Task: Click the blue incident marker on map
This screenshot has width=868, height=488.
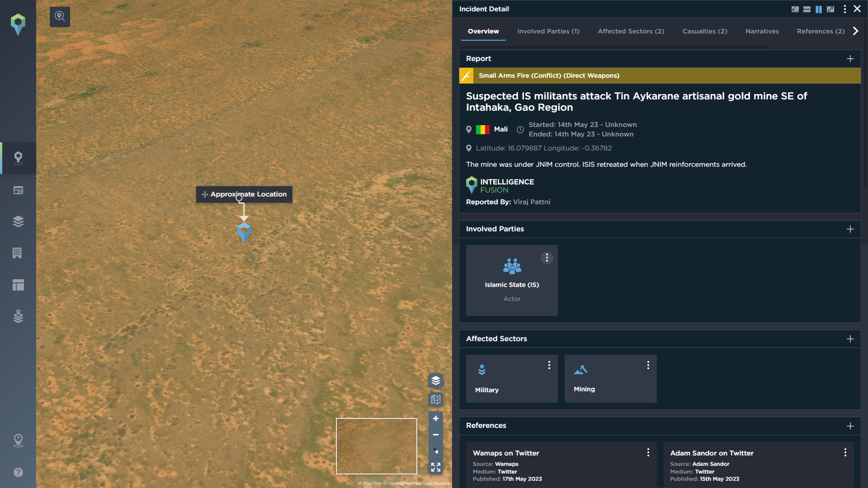Action: (244, 233)
